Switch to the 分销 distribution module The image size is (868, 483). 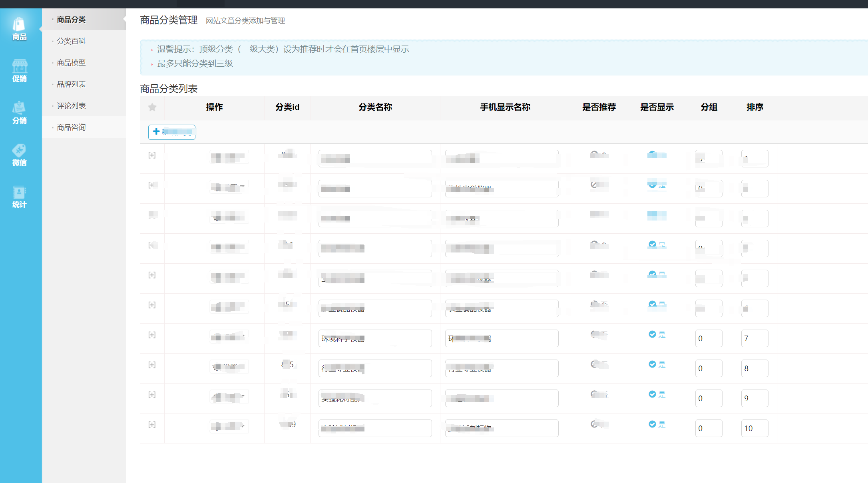tap(19, 113)
